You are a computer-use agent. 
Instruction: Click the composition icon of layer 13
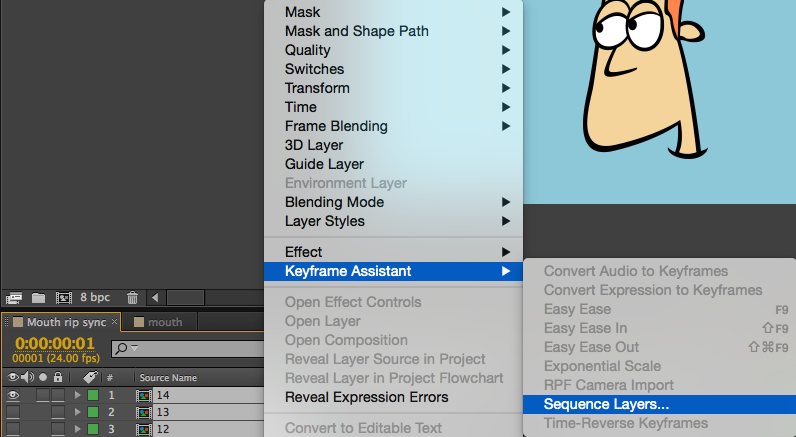pyautogui.click(x=144, y=412)
